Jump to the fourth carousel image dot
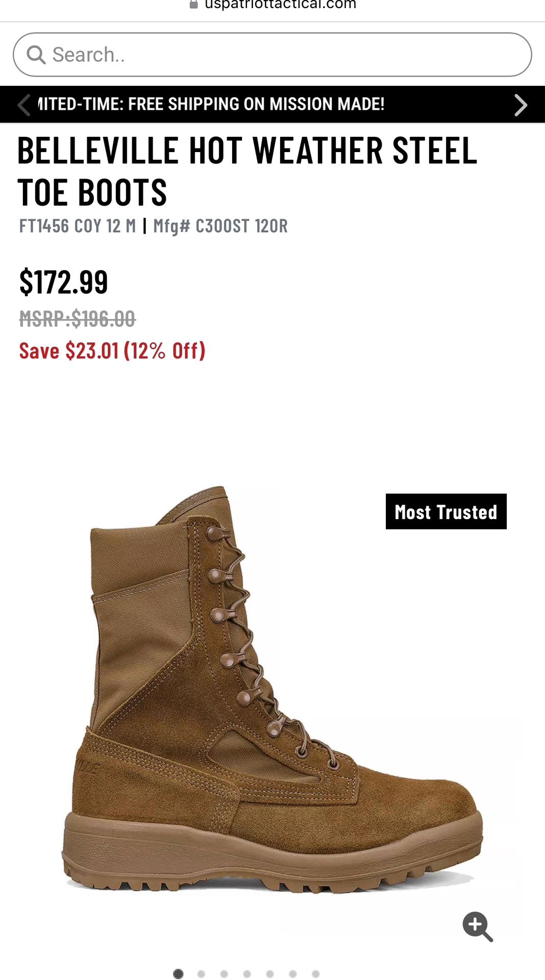Image resolution: width=545 pixels, height=980 pixels. click(x=247, y=974)
